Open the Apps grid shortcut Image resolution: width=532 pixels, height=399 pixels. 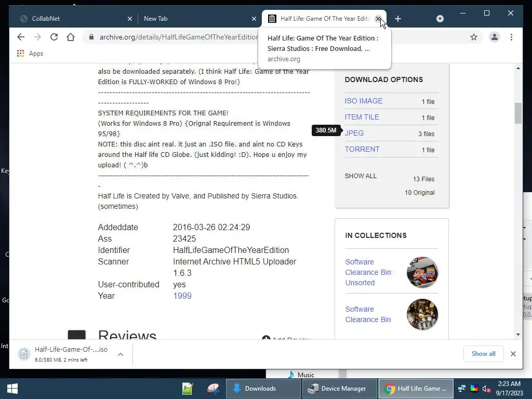click(30, 54)
